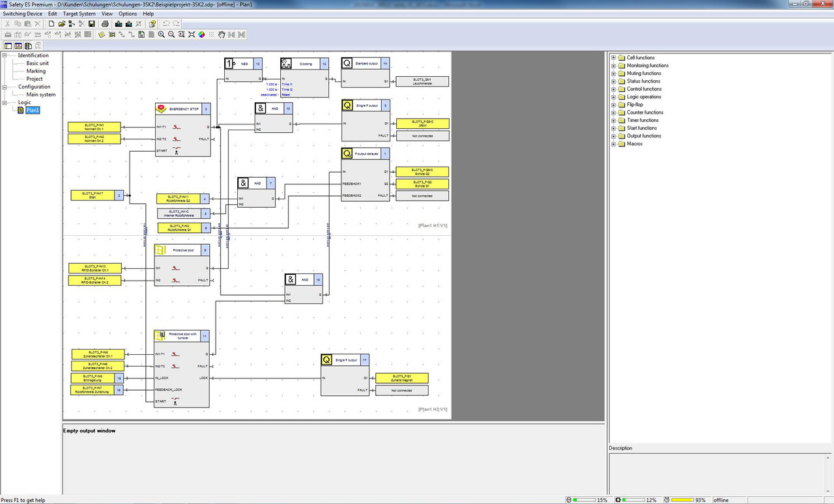Select Basic unit in the tree

click(37, 63)
